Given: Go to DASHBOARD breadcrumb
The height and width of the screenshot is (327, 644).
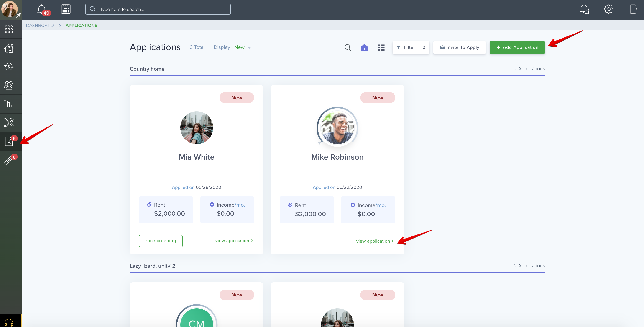Looking at the screenshot, I should coord(40,26).
